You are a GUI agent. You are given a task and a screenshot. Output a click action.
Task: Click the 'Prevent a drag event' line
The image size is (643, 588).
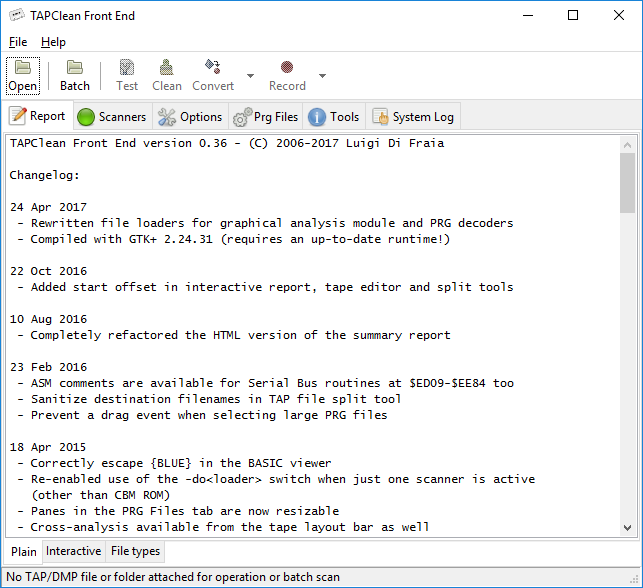[x=202, y=415]
